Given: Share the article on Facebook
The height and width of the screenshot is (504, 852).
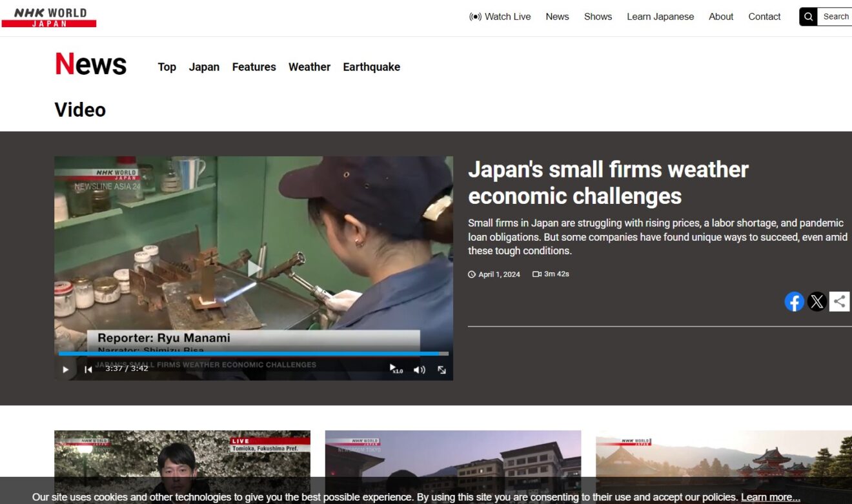Looking at the screenshot, I should click(x=794, y=301).
